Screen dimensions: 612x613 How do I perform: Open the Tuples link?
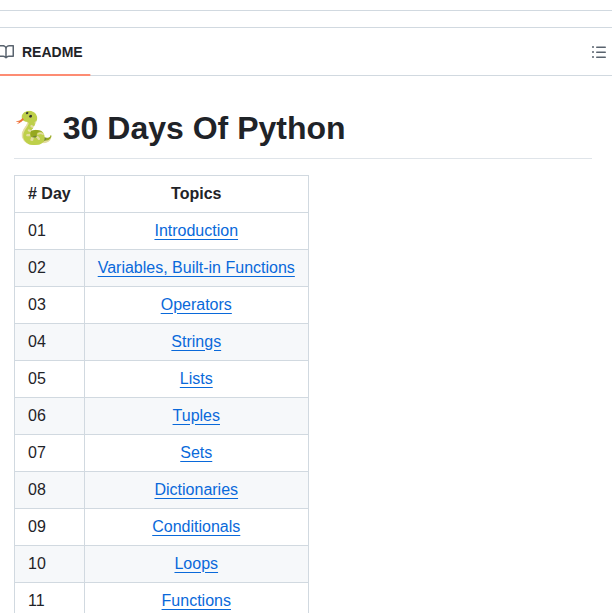196,416
